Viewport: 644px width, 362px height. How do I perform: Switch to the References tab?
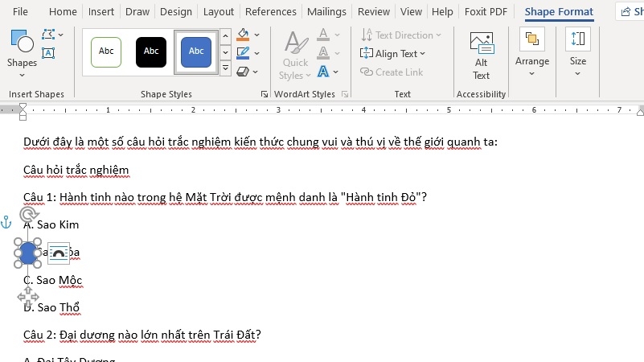271,11
